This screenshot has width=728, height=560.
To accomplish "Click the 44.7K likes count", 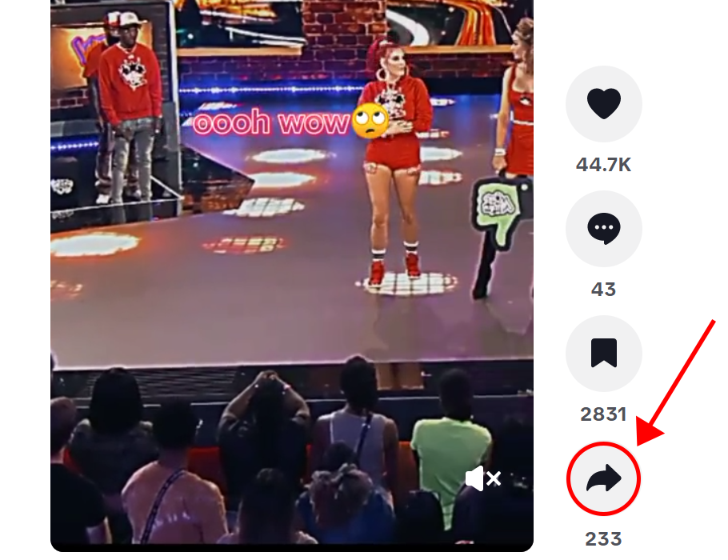I will tap(603, 165).
